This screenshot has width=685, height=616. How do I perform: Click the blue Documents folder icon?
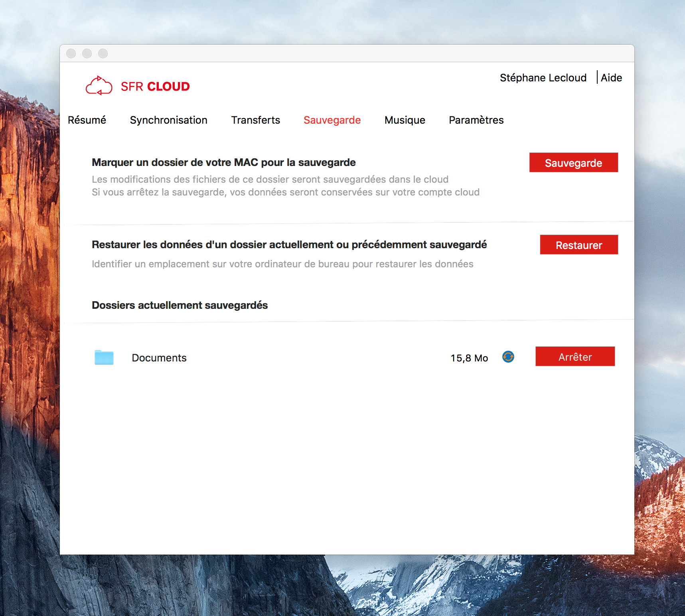point(104,357)
